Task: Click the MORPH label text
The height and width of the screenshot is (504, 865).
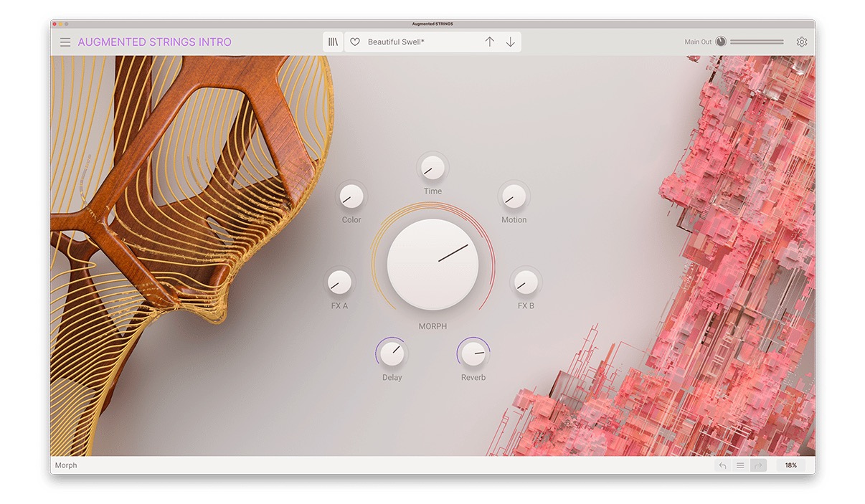Action: tap(432, 326)
